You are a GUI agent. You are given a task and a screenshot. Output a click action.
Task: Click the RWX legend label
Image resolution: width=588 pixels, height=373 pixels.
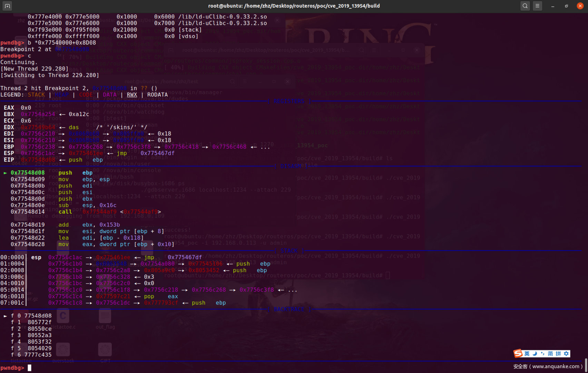(132, 95)
